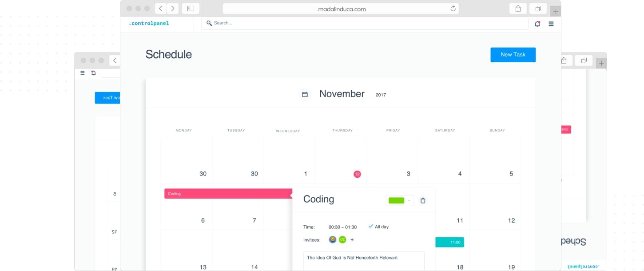
Task: Add an invitee with the plus icon
Action: click(x=352, y=239)
